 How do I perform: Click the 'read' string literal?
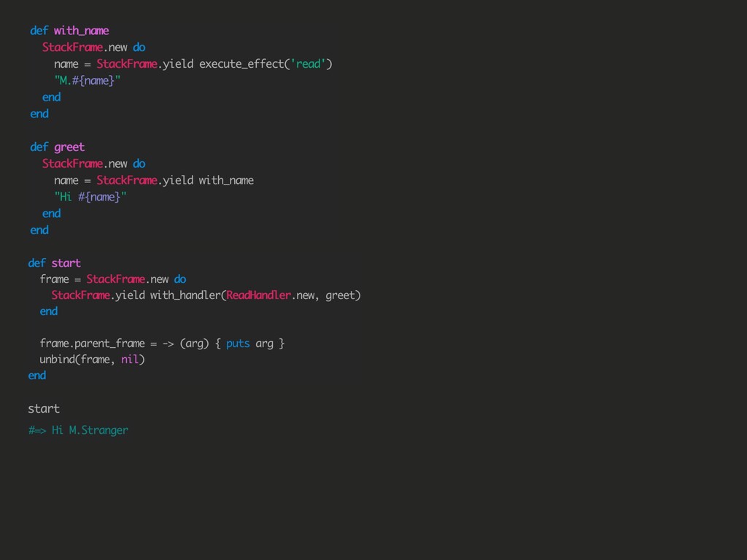click(308, 64)
